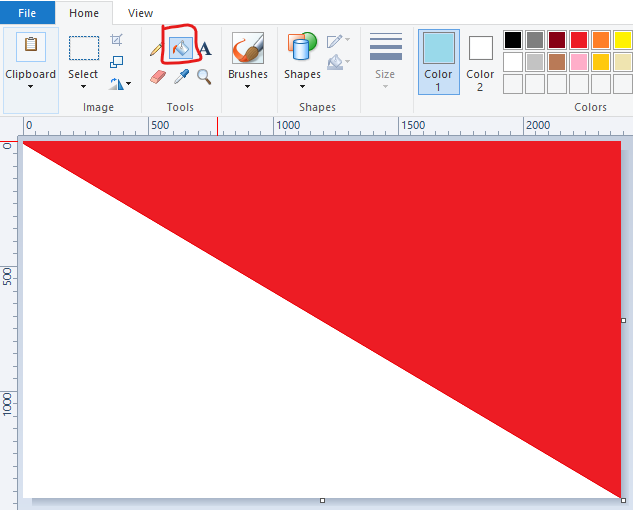Open the File menu
The image size is (633, 510).
(x=27, y=13)
